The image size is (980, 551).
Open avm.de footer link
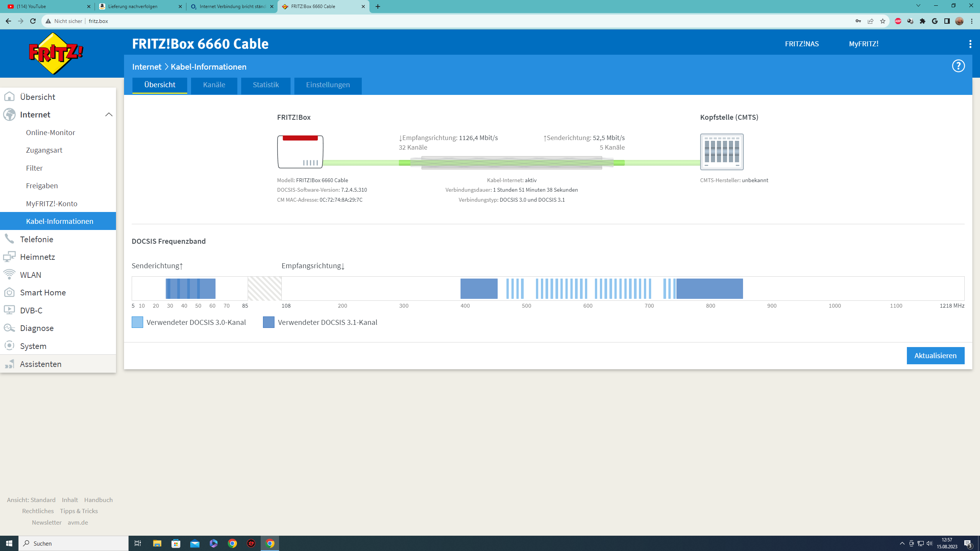coord(78,522)
